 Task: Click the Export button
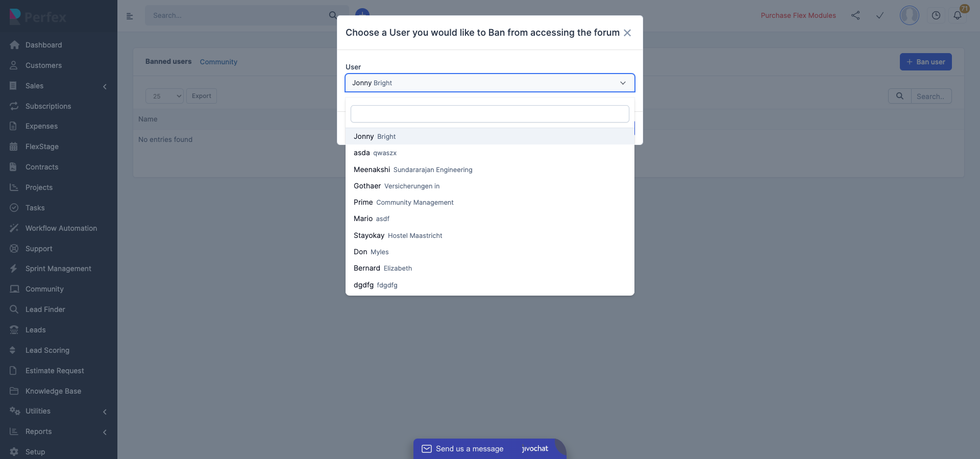point(201,96)
